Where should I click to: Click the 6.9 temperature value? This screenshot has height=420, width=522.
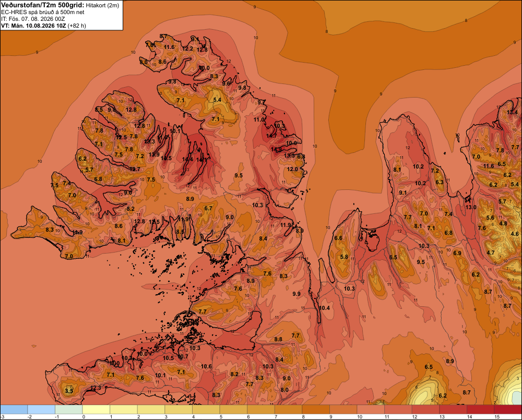(457, 253)
